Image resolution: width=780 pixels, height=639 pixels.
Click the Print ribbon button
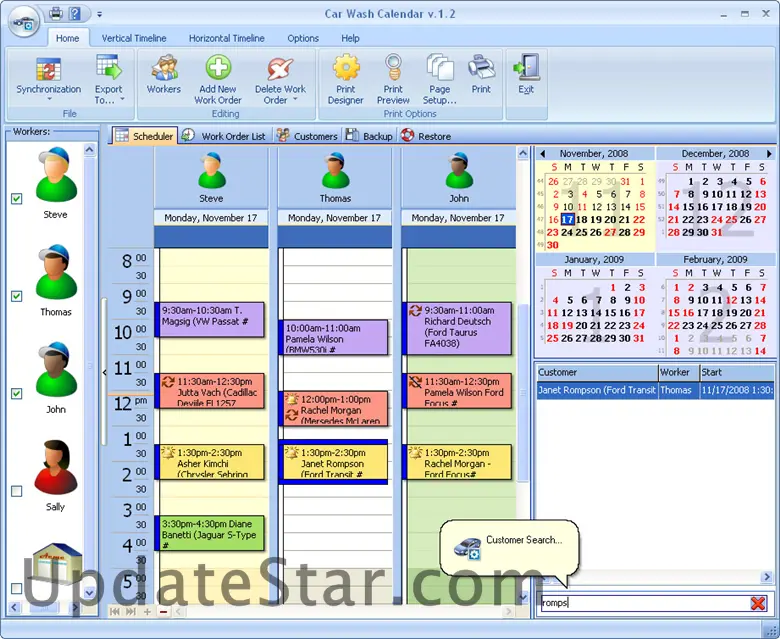point(481,75)
